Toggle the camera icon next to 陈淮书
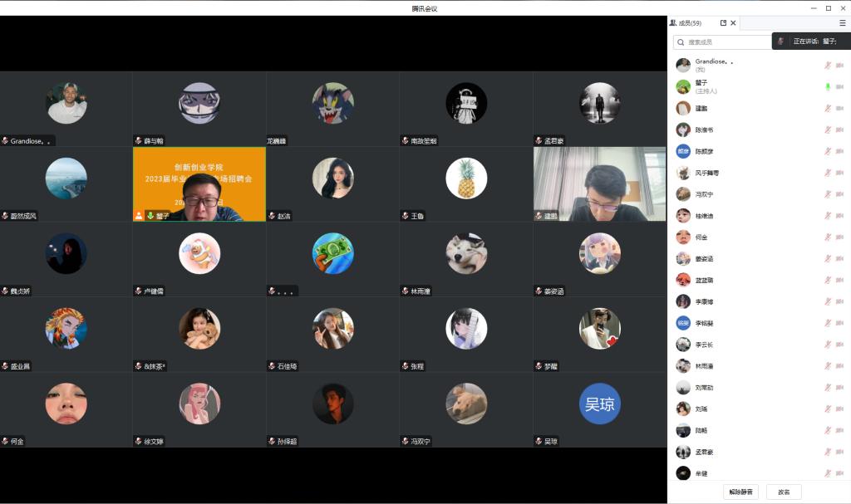851x504 pixels. click(839, 130)
